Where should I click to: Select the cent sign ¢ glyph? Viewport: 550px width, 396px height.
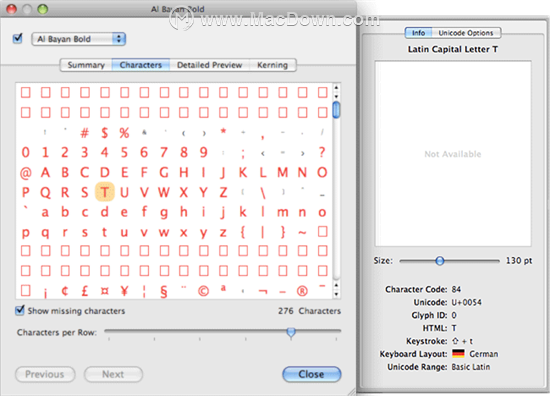[x=65, y=291]
